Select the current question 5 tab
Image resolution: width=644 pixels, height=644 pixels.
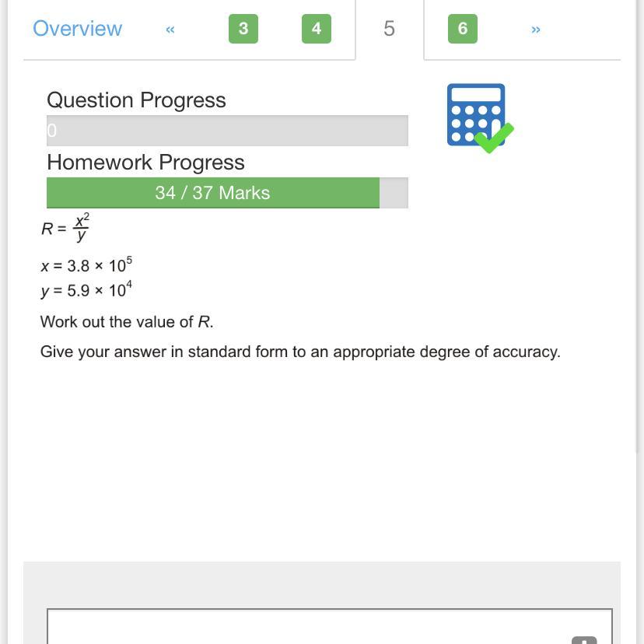pyautogui.click(x=390, y=29)
